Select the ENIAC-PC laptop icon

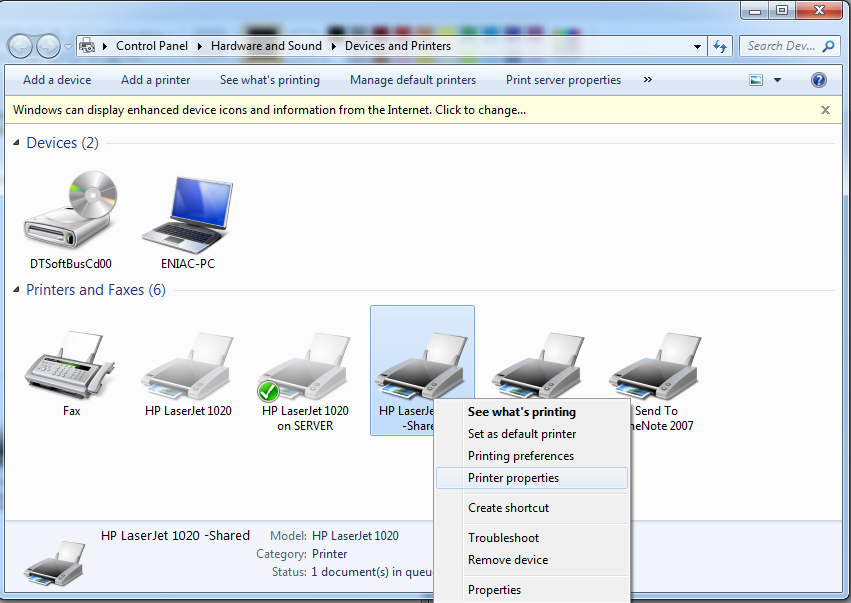(188, 215)
